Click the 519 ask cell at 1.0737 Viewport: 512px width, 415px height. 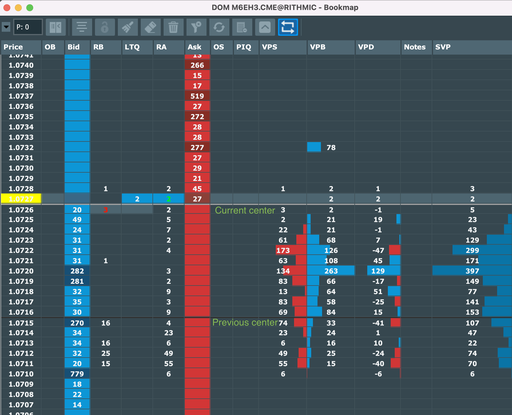coord(197,96)
